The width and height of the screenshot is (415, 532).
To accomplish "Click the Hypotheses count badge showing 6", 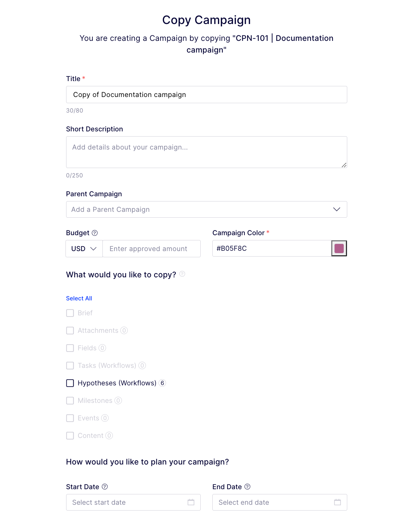I will pyautogui.click(x=162, y=383).
